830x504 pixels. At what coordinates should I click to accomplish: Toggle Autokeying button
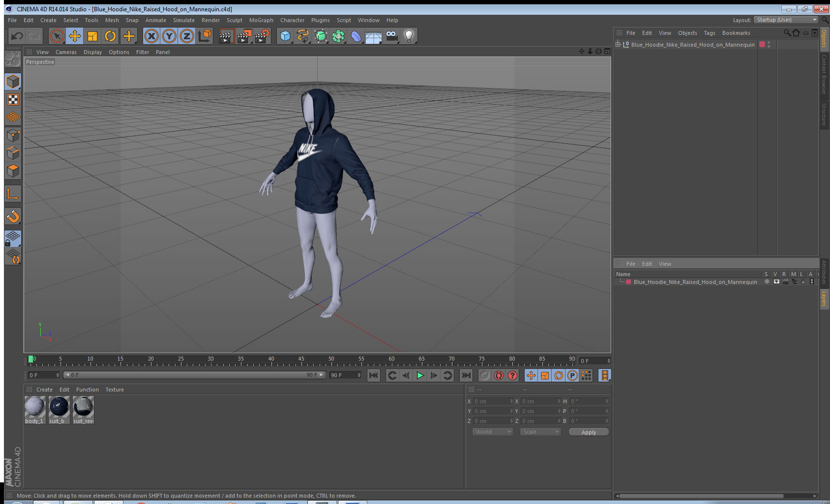pos(499,375)
